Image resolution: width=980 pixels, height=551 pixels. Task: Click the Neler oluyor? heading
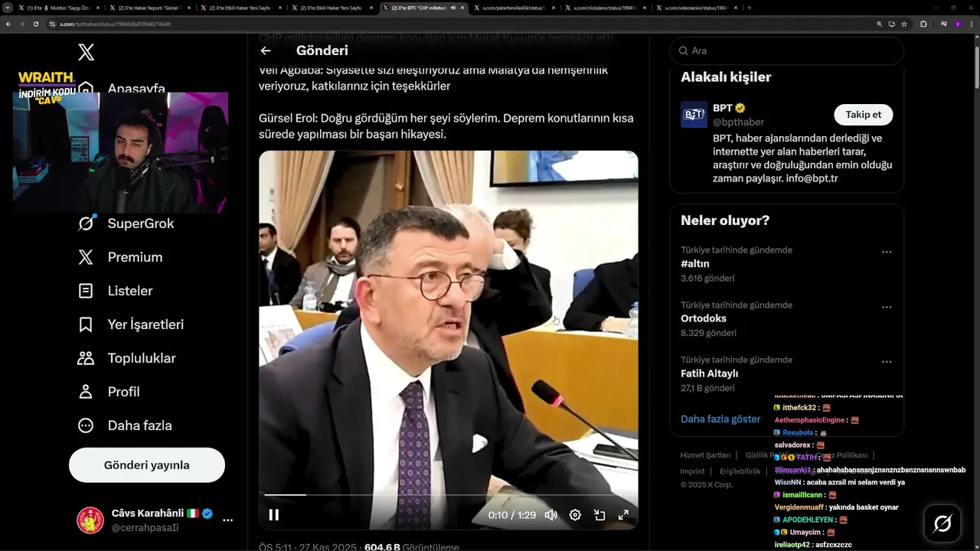[725, 220]
